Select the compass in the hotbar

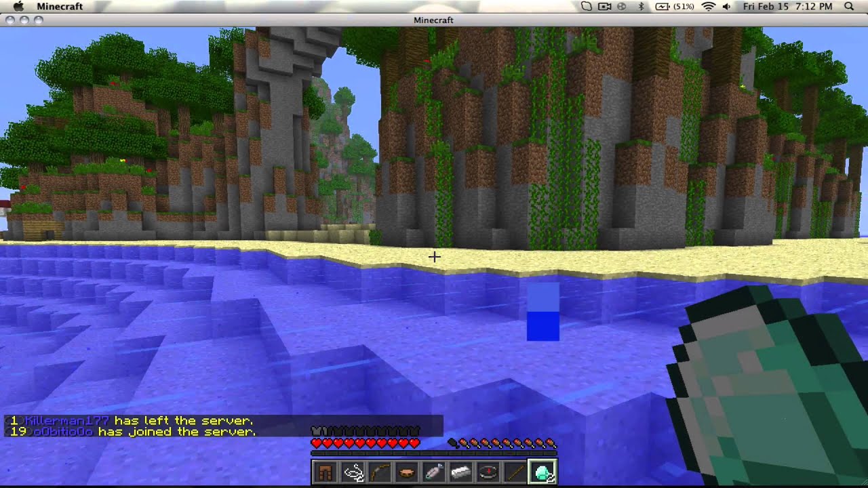click(x=488, y=472)
